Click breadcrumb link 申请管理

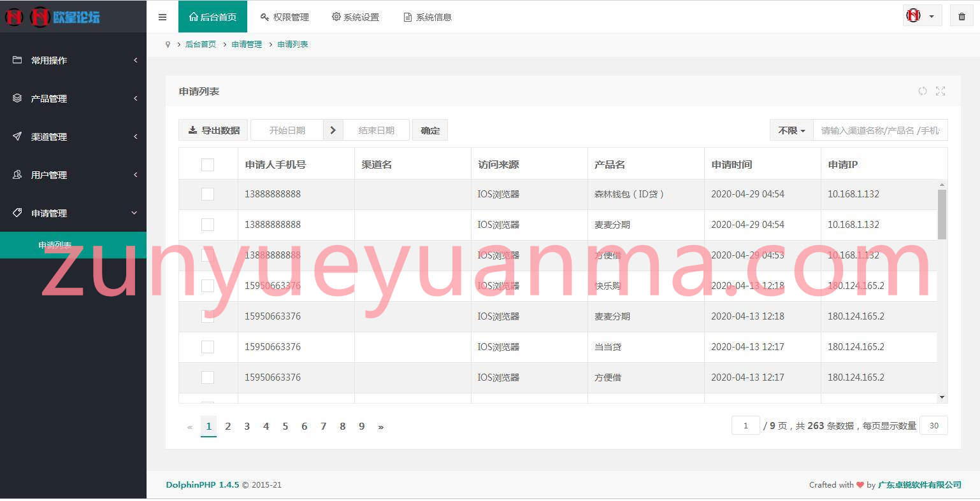247,45
